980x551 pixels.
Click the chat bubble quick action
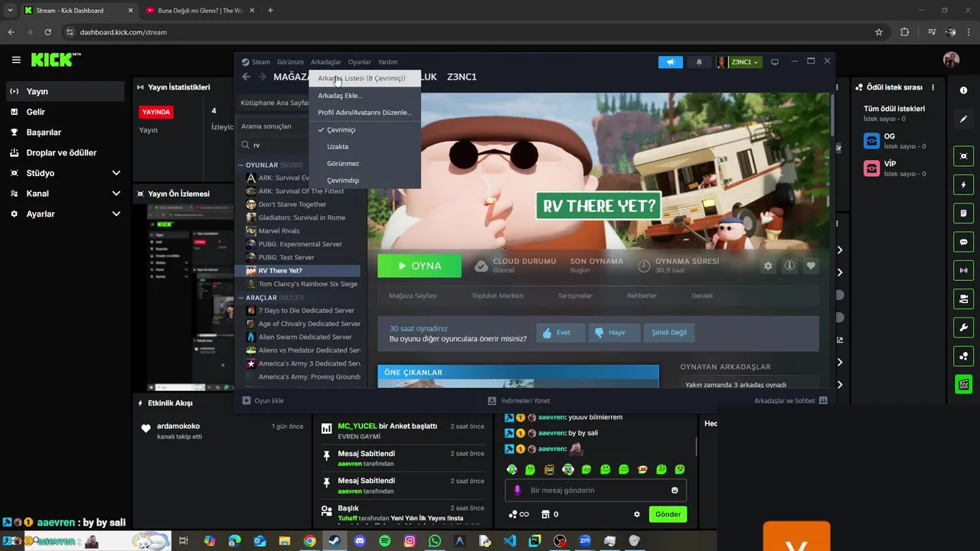click(963, 242)
